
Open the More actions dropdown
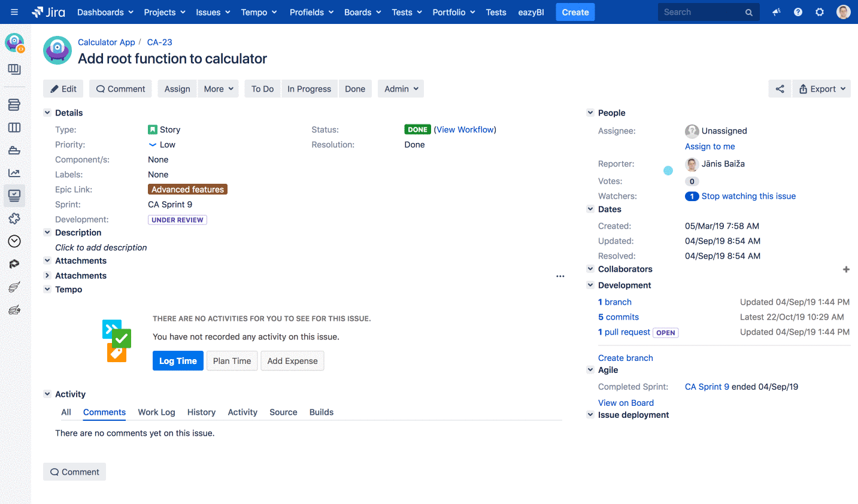point(218,89)
